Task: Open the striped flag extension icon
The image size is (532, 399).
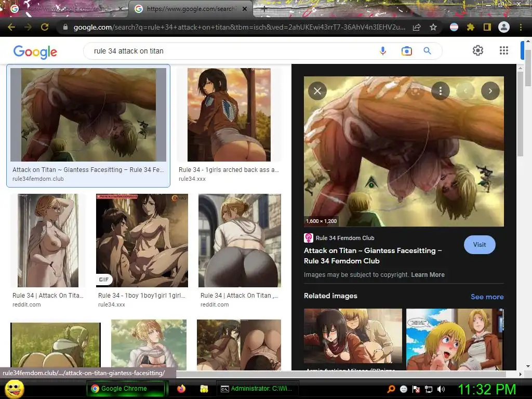Action: click(454, 27)
